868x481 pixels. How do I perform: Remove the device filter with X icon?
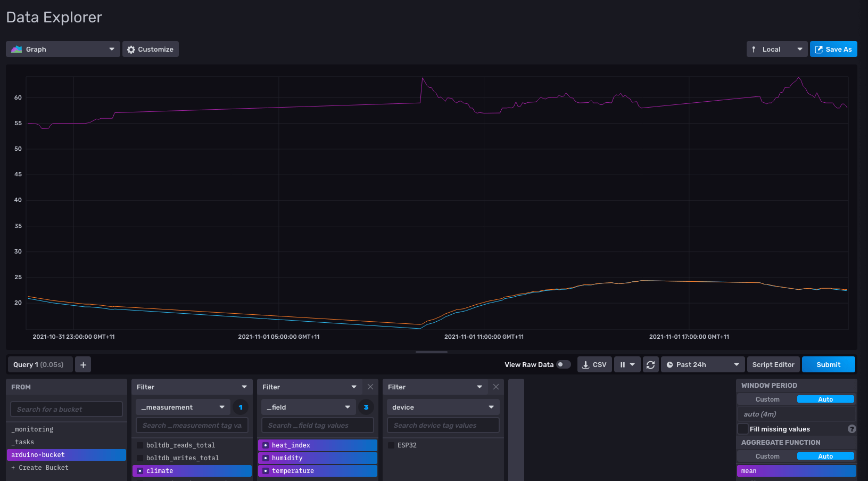(496, 387)
